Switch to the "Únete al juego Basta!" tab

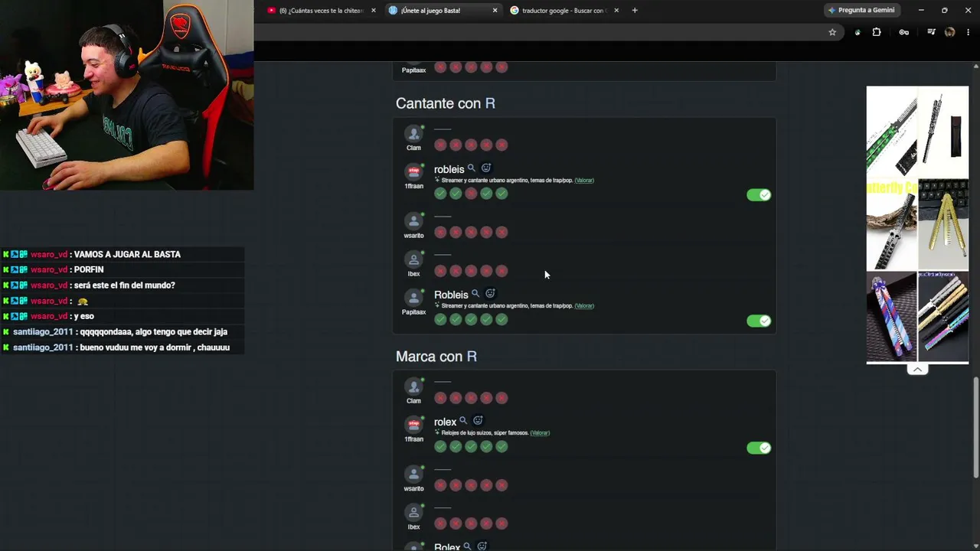[x=443, y=11]
